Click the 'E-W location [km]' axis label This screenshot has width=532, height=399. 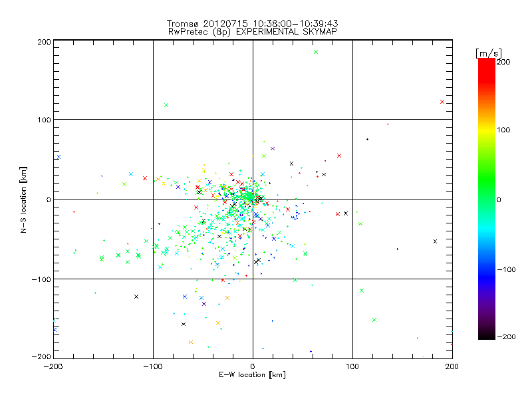pyautogui.click(x=253, y=375)
